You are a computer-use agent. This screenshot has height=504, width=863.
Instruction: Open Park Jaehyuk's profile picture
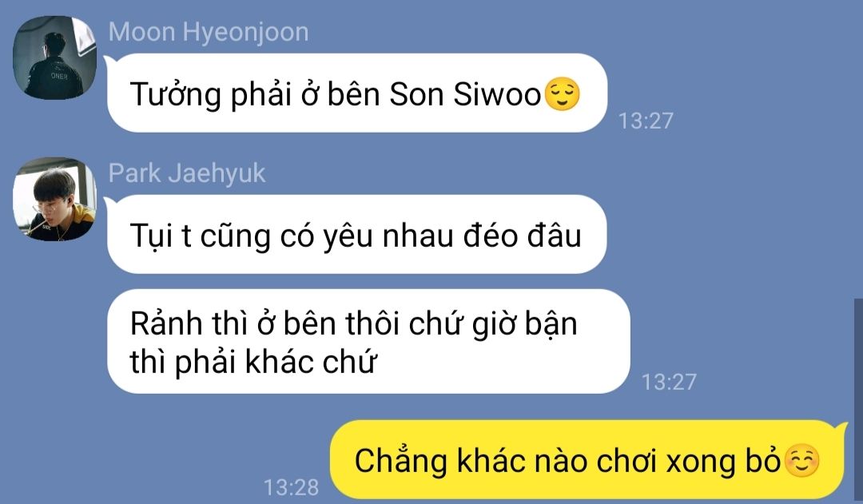click(x=54, y=199)
